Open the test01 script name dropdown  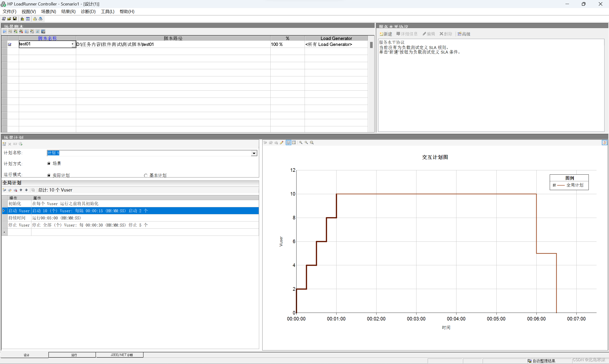(x=73, y=44)
